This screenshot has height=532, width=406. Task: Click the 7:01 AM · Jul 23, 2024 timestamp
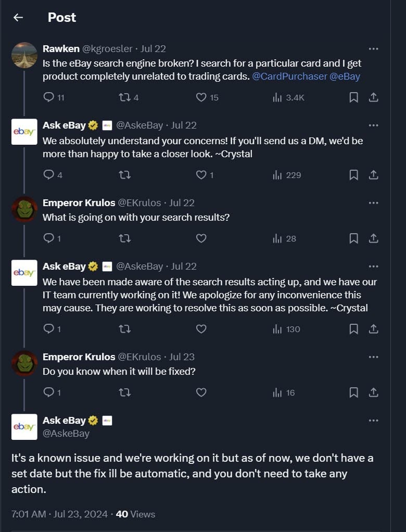tap(60, 514)
